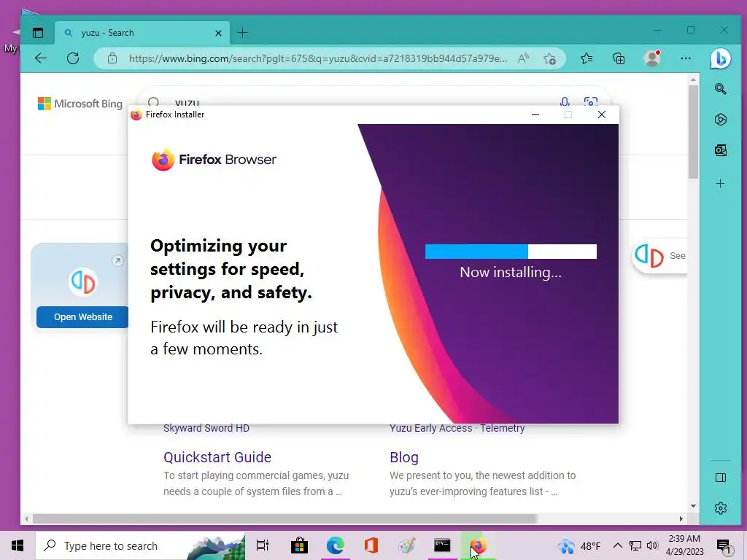Click the horizontal scrollbar right arrow
Screen dimensions: 747x560
pos(681,518)
